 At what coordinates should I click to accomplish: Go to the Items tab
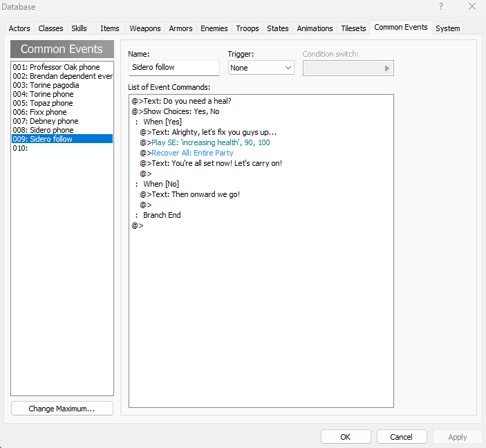110,28
